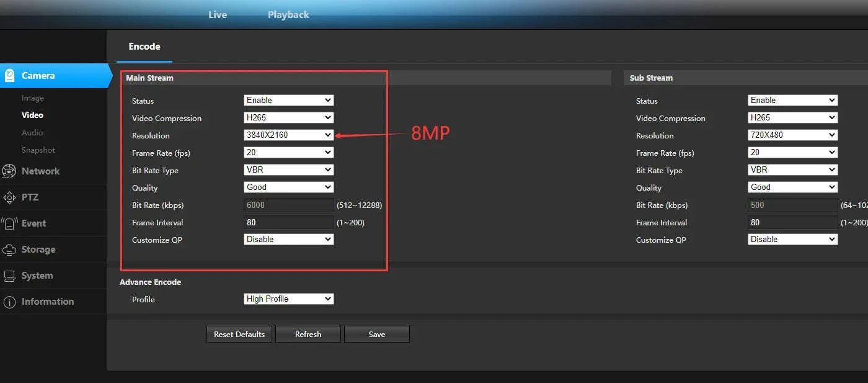Viewport: 868px width, 383px height.
Task: Click the Information circle icon
Action: point(9,302)
